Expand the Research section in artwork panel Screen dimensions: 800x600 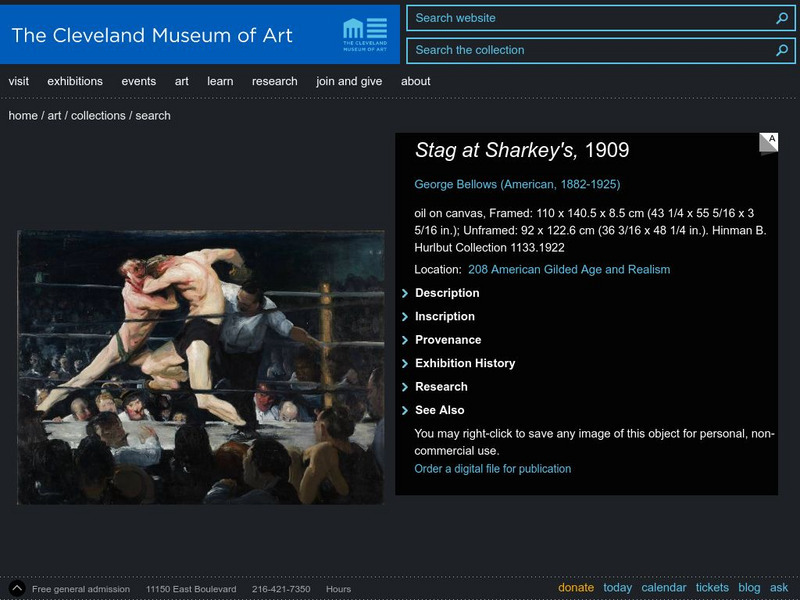pyautogui.click(x=440, y=387)
